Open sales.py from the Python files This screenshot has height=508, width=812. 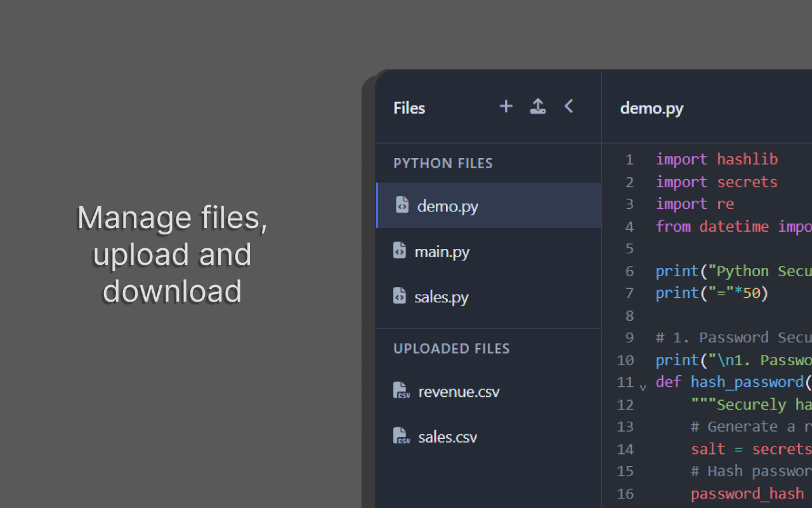[488, 297]
